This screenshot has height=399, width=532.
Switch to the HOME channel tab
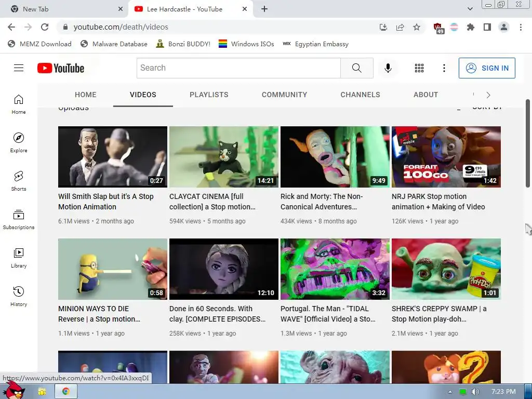[86, 95]
